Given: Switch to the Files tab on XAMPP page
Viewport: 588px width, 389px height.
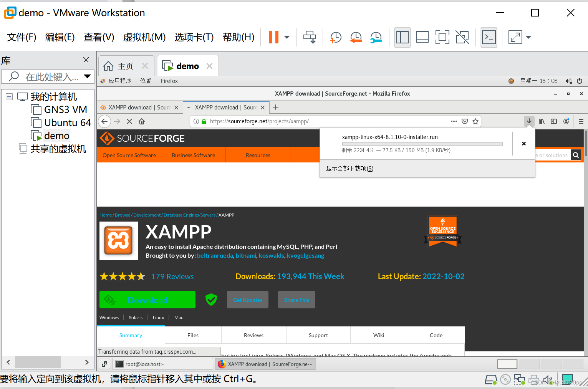Looking at the screenshot, I should [193, 335].
